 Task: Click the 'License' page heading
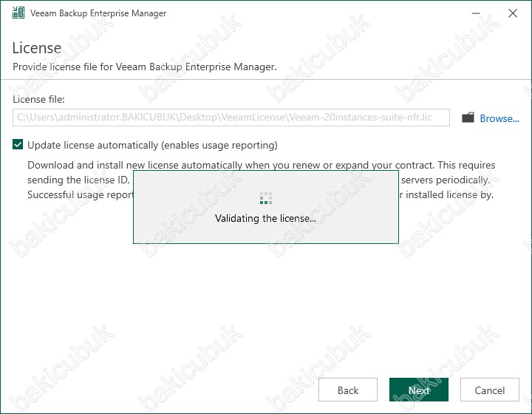coord(37,48)
